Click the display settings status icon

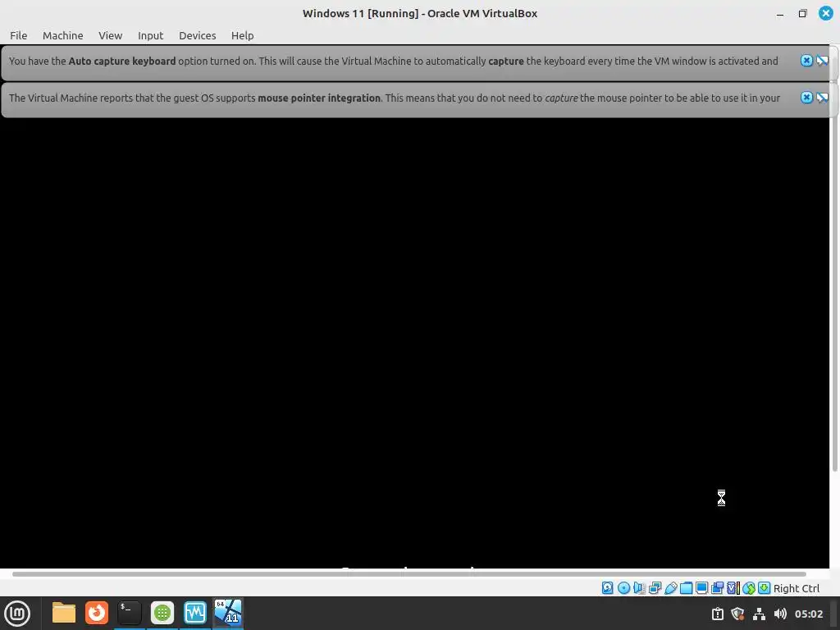(702, 587)
